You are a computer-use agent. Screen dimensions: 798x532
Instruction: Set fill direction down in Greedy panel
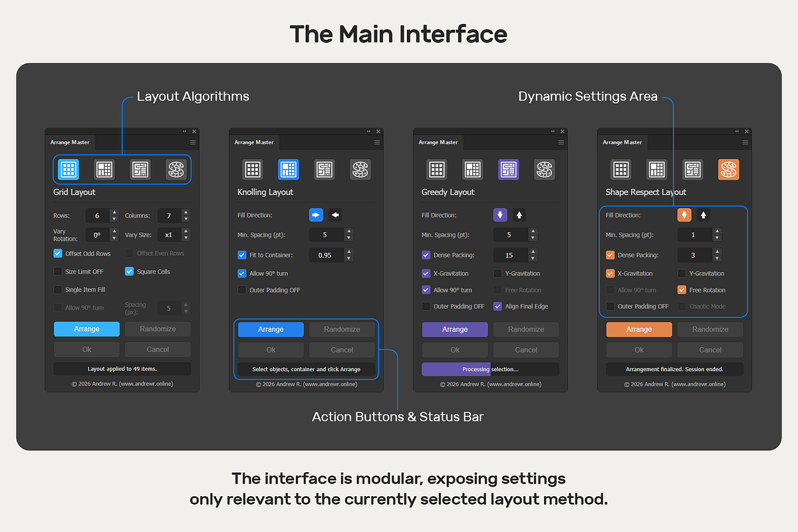[x=500, y=215]
